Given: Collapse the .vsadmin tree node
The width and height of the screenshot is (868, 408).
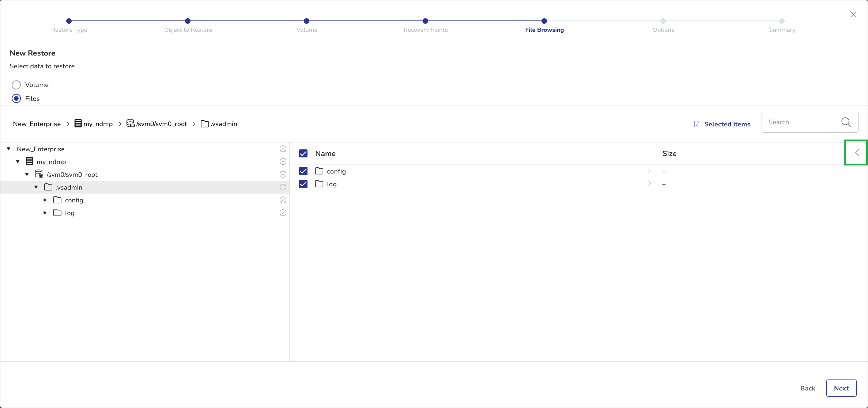Looking at the screenshot, I should (36, 187).
